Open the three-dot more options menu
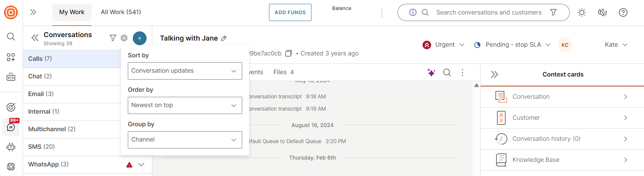The height and width of the screenshot is (176, 644). [x=462, y=72]
